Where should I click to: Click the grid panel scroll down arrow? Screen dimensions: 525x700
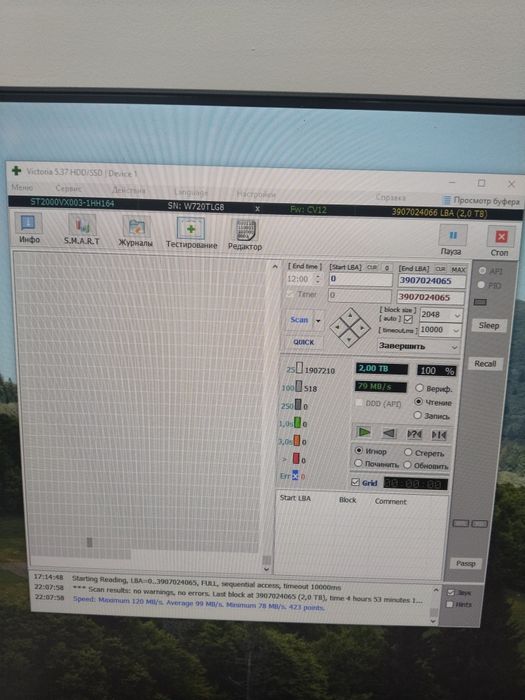tap(267, 569)
